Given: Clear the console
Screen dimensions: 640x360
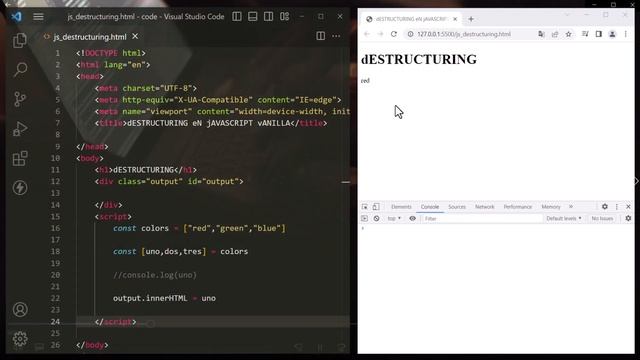Looking at the screenshot, I should [376, 219].
